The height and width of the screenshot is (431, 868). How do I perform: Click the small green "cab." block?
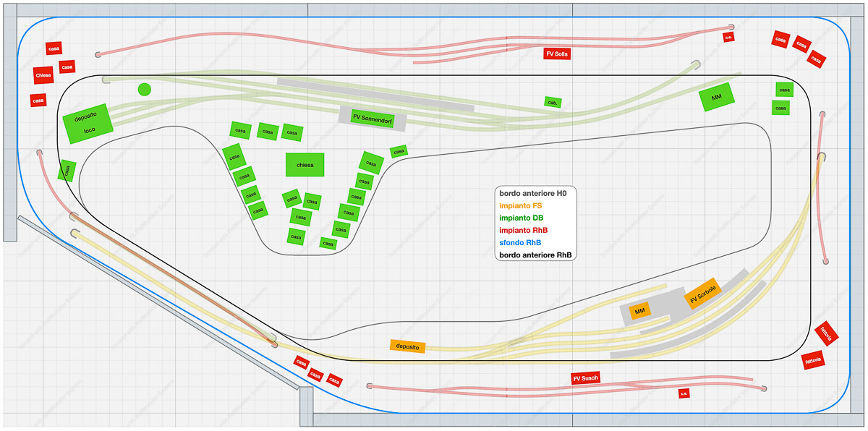553,102
